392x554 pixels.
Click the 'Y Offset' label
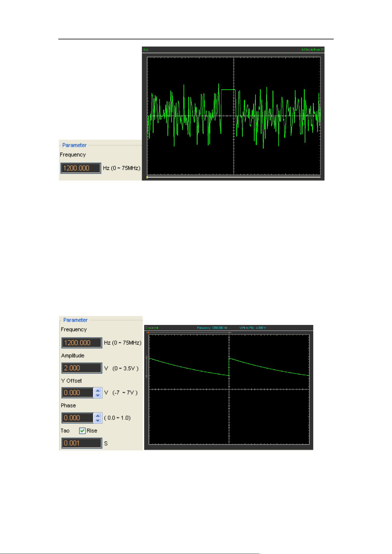coord(71,381)
